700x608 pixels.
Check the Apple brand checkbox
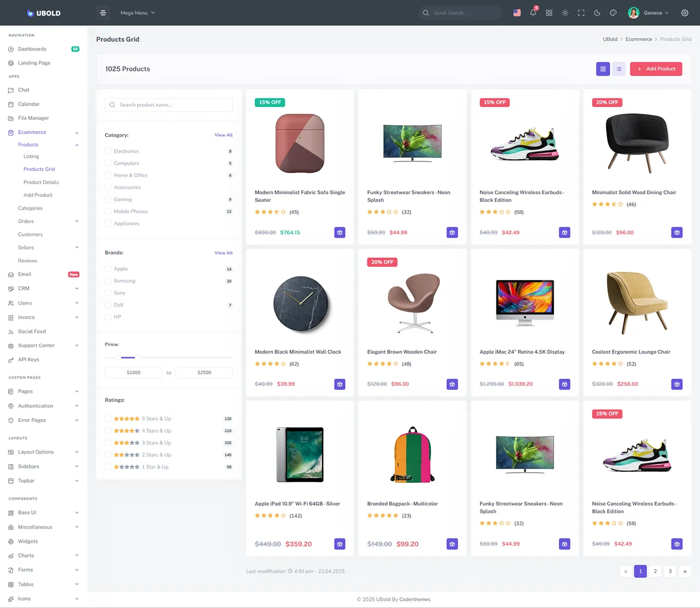(x=108, y=269)
